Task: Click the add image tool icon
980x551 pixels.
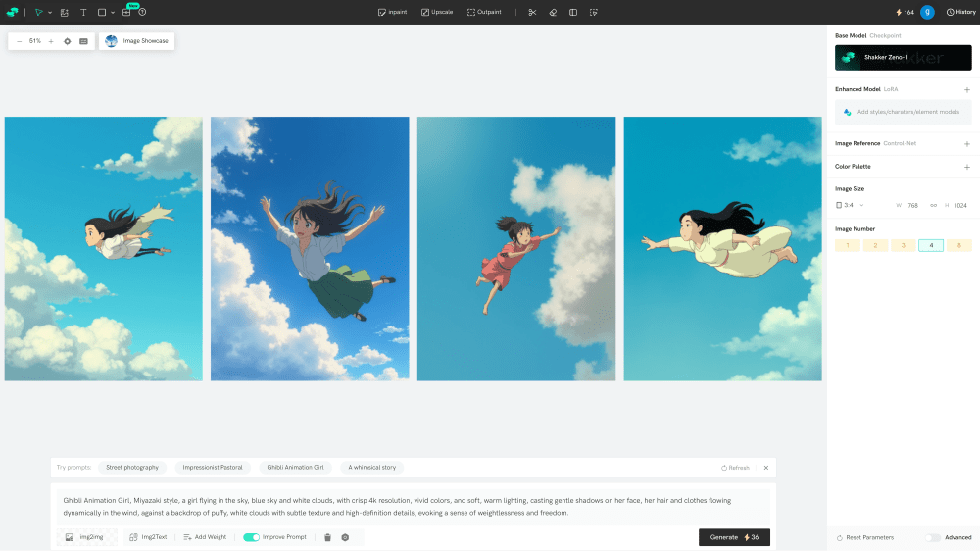Action: coord(65,12)
